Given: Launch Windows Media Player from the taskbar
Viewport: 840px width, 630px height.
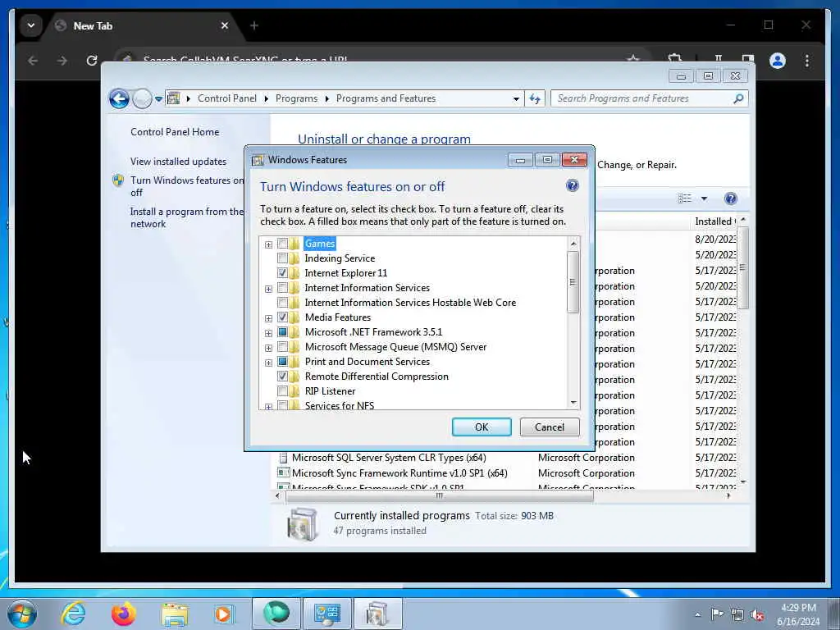Looking at the screenshot, I should 223,614.
